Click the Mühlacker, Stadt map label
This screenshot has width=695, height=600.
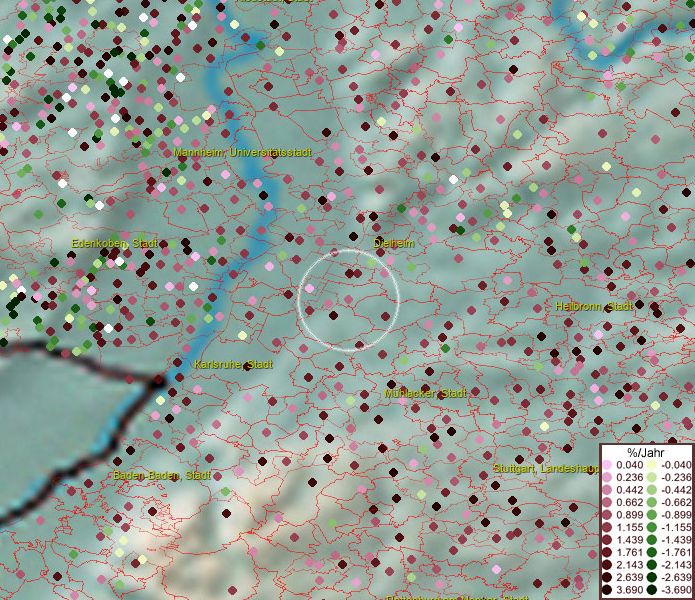pyautogui.click(x=426, y=394)
